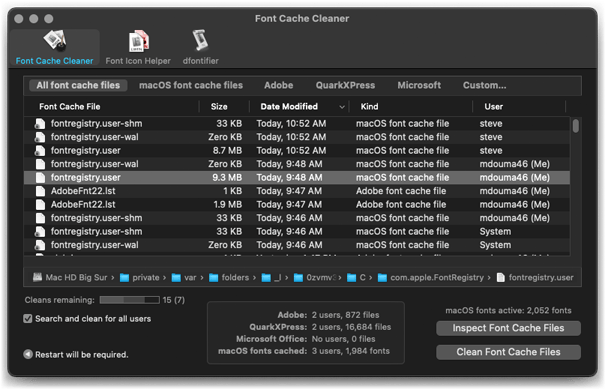
Task: Click 'macOS fonts cached: 3 users, 1,984 fonts' stat
Action: (x=304, y=351)
